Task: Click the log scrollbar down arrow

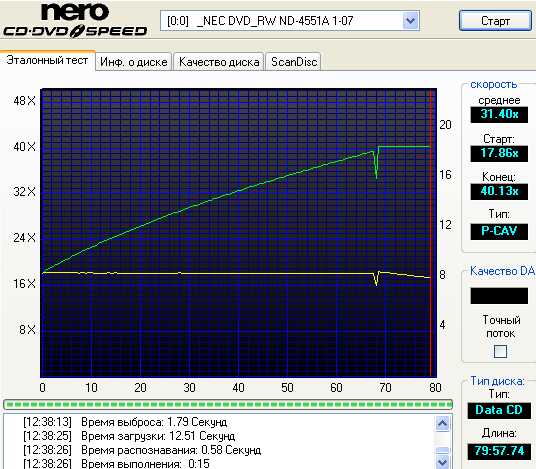Action: point(443,462)
